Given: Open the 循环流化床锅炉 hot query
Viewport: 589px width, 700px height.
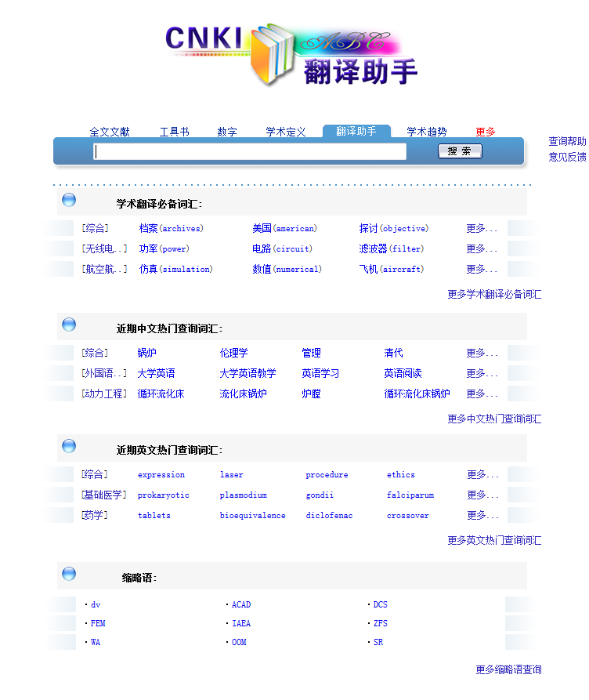Looking at the screenshot, I should tap(417, 394).
